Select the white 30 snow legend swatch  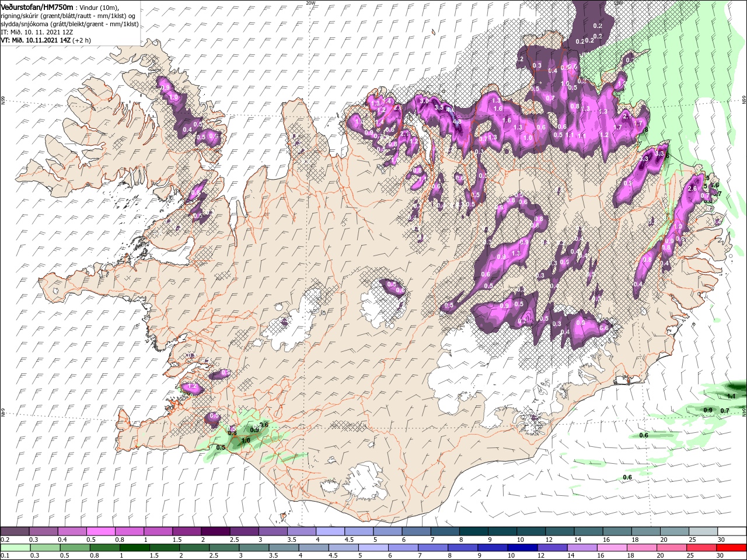pos(731,531)
